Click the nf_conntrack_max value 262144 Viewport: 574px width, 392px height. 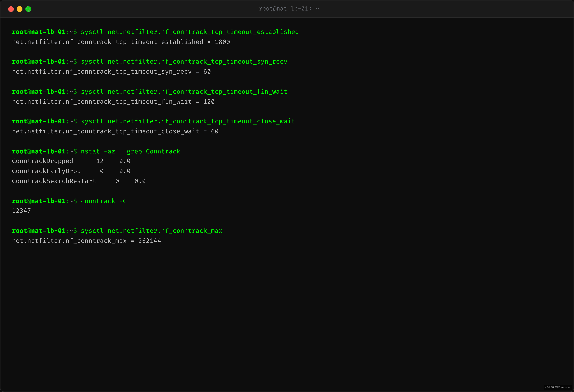click(x=149, y=241)
